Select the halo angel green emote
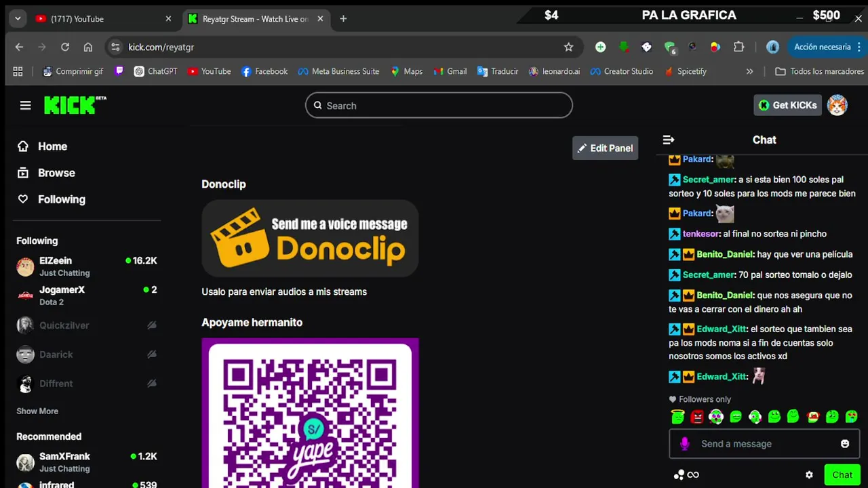This screenshot has width=868, height=488. click(677, 417)
